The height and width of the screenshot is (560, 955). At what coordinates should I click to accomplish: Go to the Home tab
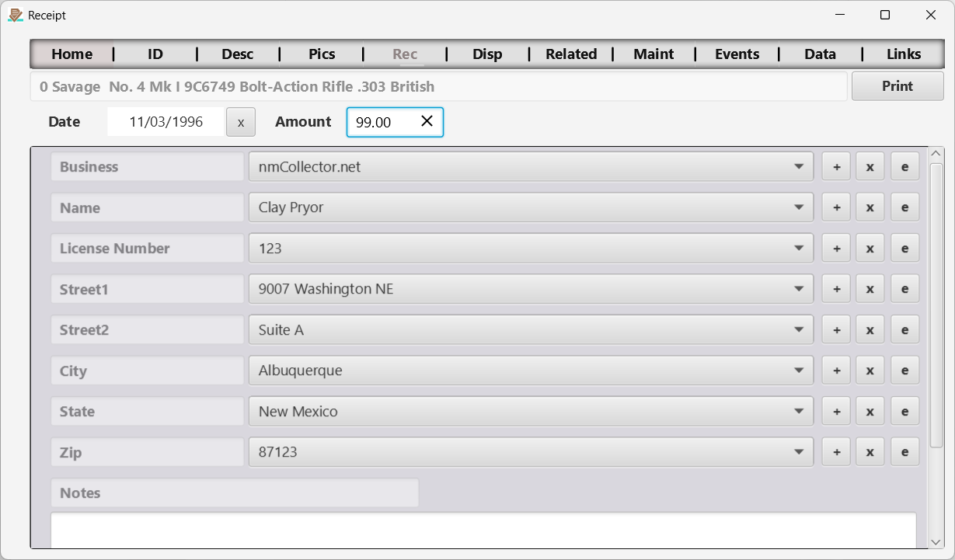[72, 54]
